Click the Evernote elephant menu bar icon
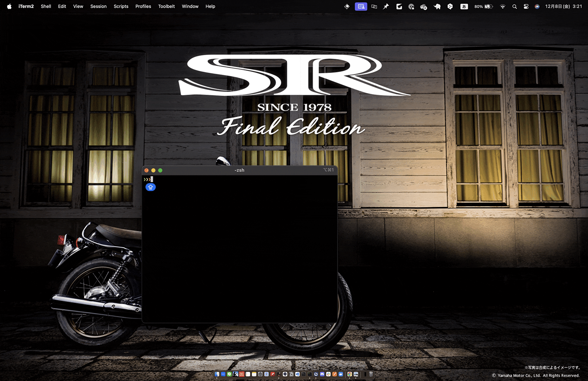This screenshot has height=381, width=588. 437,6
